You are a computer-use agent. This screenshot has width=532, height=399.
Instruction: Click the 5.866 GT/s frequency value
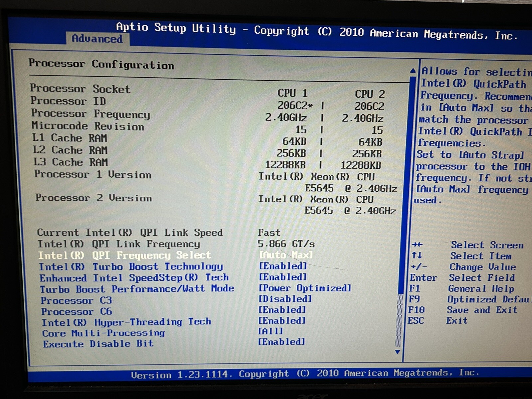tap(286, 244)
